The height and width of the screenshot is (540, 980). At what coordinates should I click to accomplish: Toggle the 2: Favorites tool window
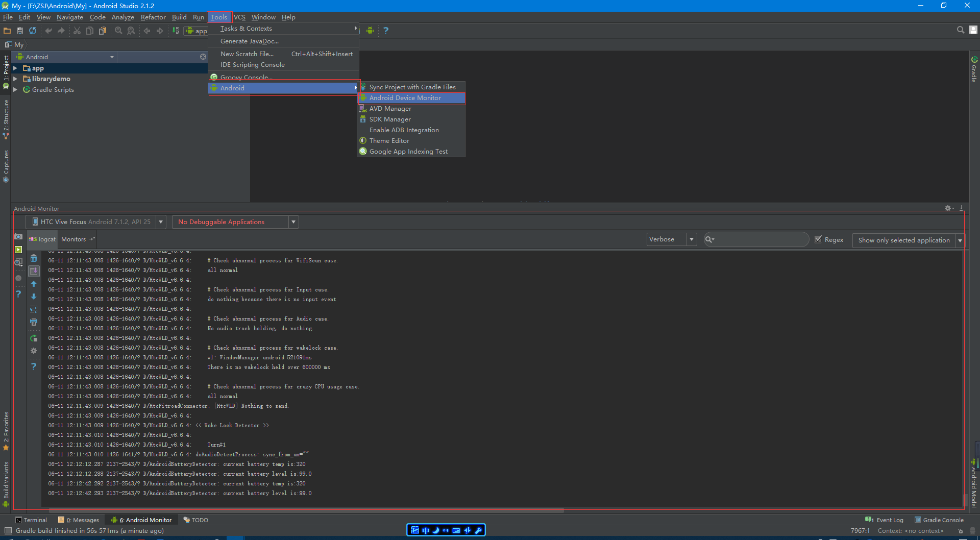point(6,431)
